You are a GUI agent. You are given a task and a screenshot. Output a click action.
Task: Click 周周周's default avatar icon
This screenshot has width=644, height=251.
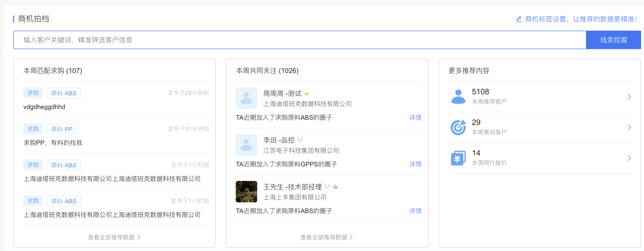point(246,98)
